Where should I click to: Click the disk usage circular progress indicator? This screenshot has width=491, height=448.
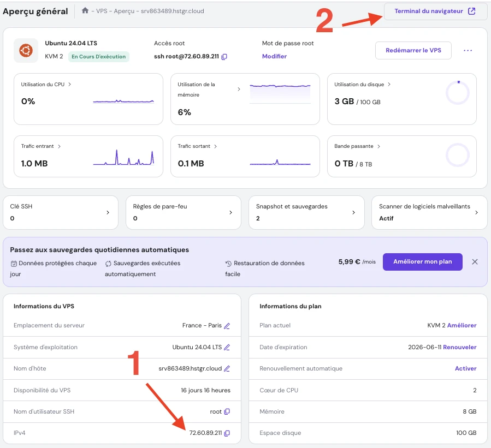pos(457,93)
